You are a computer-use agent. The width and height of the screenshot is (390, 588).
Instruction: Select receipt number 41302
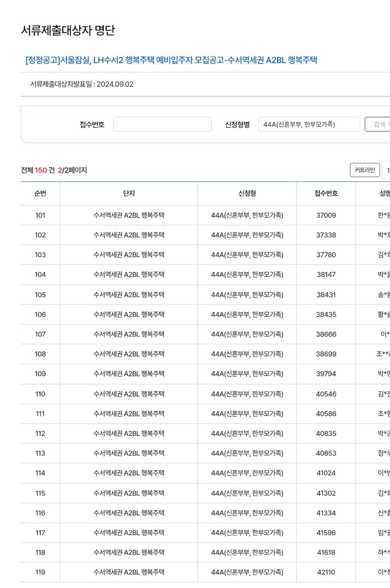(326, 493)
